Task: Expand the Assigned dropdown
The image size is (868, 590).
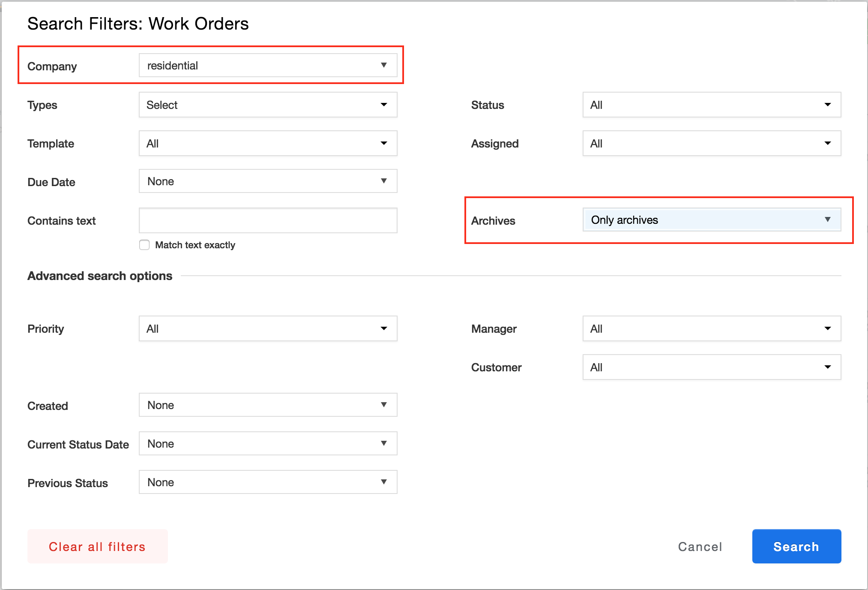Action: pyautogui.click(x=711, y=144)
